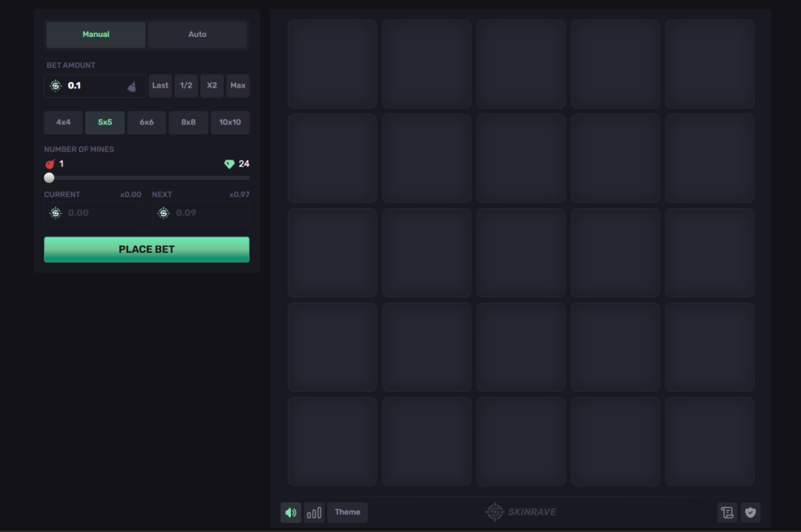Screen dimensions: 801x532
Task: Click the PLACE BET button
Action: [146, 250]
